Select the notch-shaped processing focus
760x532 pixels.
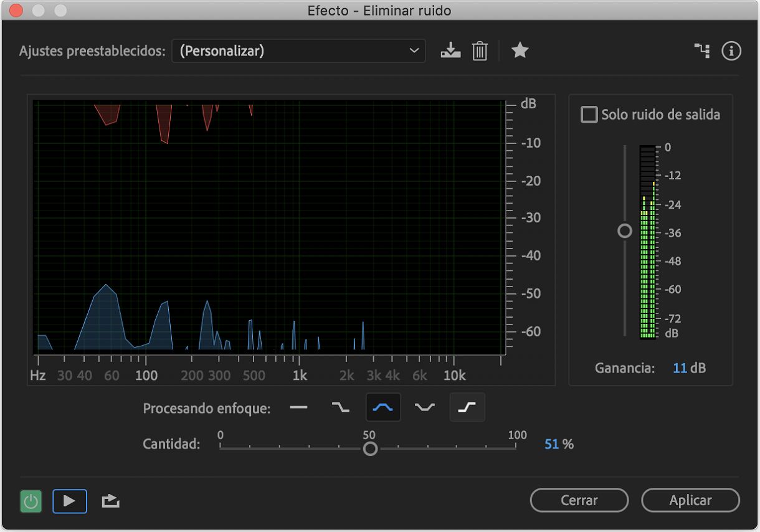[425, 407]
